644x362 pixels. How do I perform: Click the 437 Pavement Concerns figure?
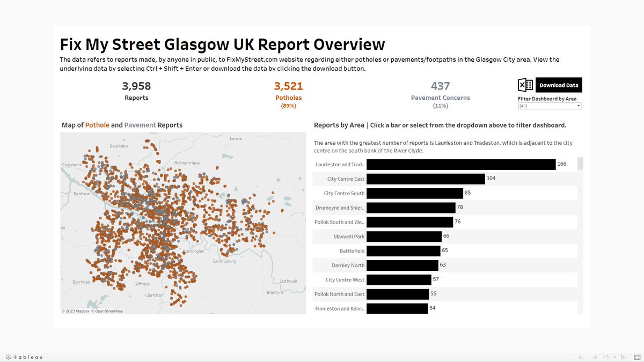440,86
